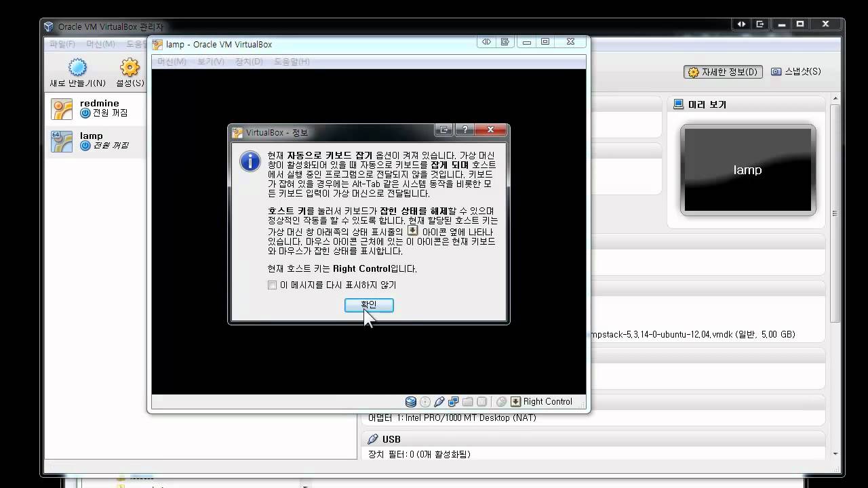Click 새로 만들기(N) new machine toolbar icon
Viewport: 868px width, 488px height.
78,73
